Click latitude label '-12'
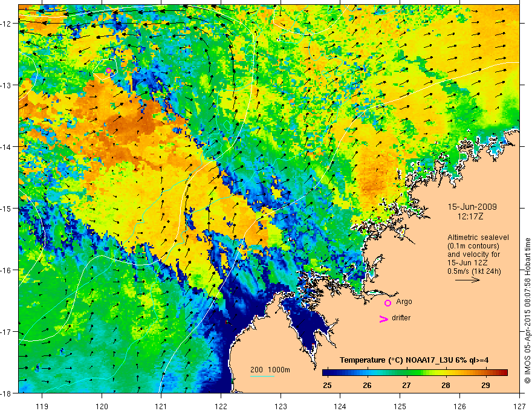 pos(7,24)
